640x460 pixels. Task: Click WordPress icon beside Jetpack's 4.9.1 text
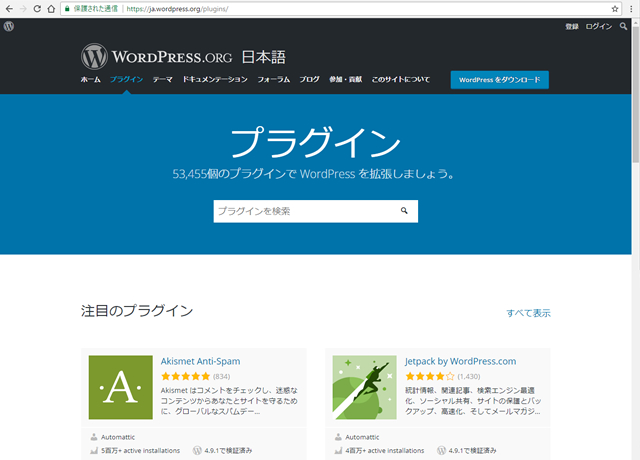click(441, 451)
